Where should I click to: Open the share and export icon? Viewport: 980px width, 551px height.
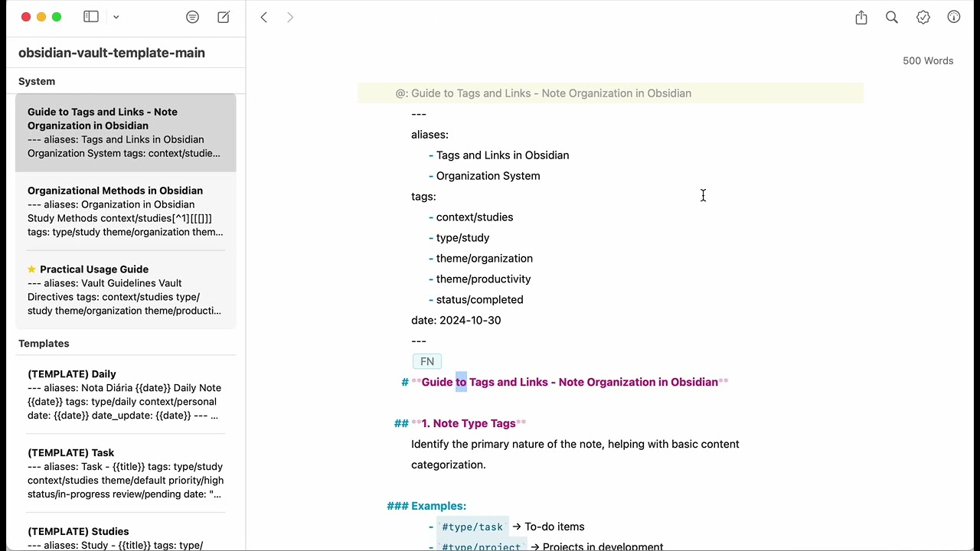861,17
